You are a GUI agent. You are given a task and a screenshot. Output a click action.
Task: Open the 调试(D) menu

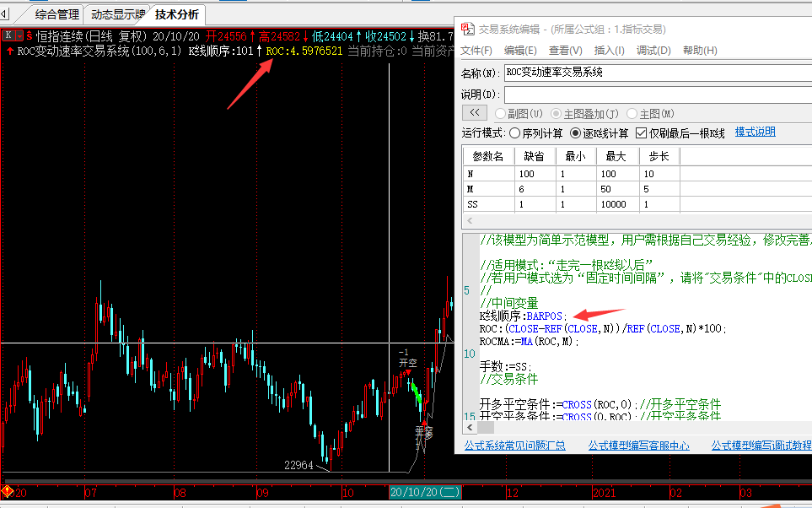click(653, 51)
